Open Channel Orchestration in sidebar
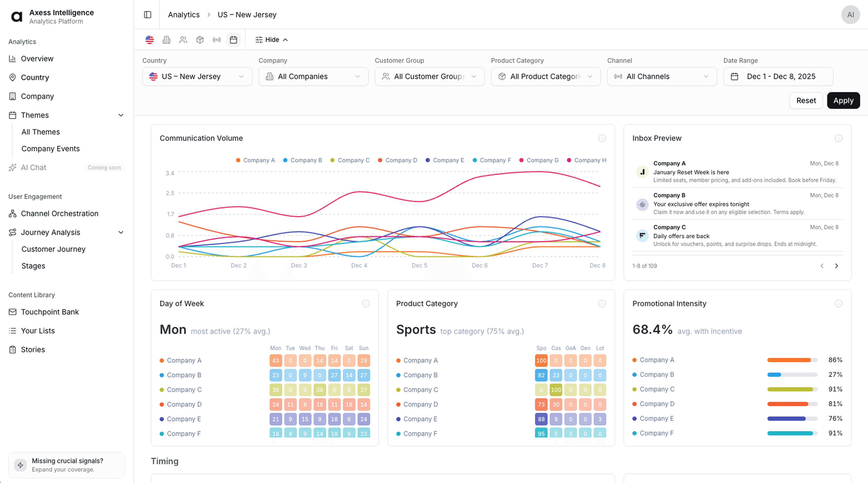868x483 pixels. pyautogui.click(x=59, y=213)
